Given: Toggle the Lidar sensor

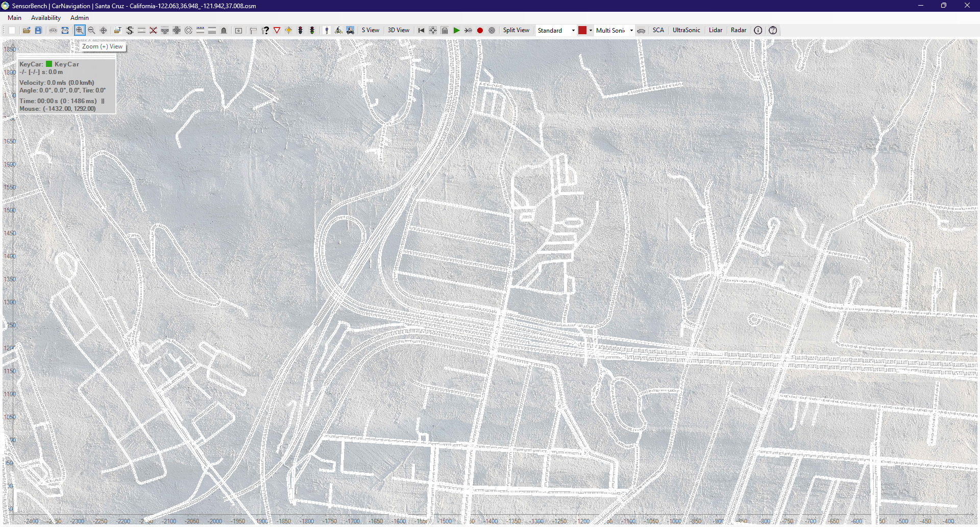Looking at the screenshot, I should (715, 31).
